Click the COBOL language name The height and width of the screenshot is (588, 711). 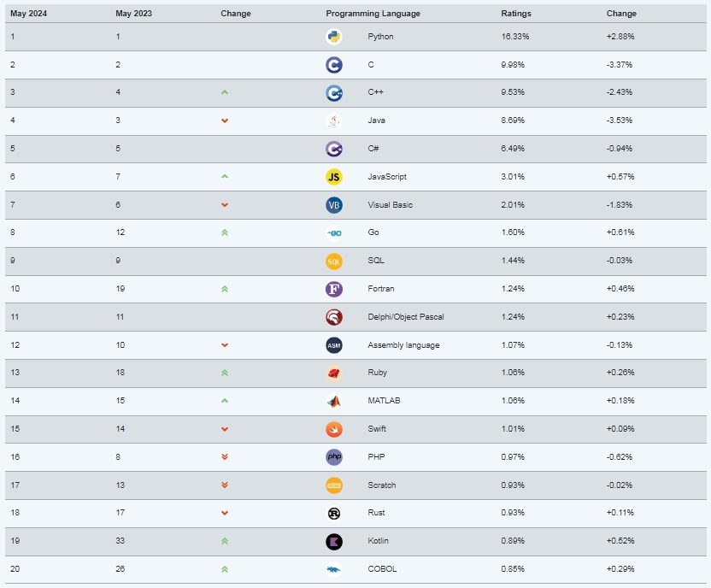(382, 569)
